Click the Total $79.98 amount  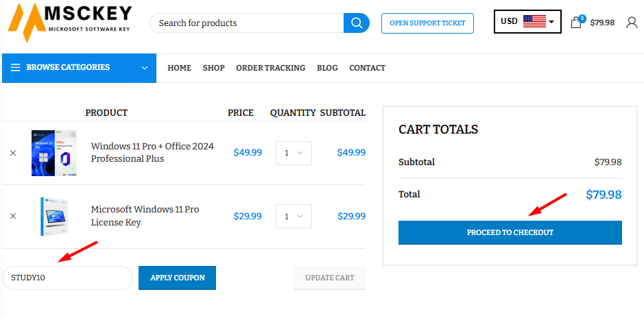pyautogui.click(x=604, y=195)
